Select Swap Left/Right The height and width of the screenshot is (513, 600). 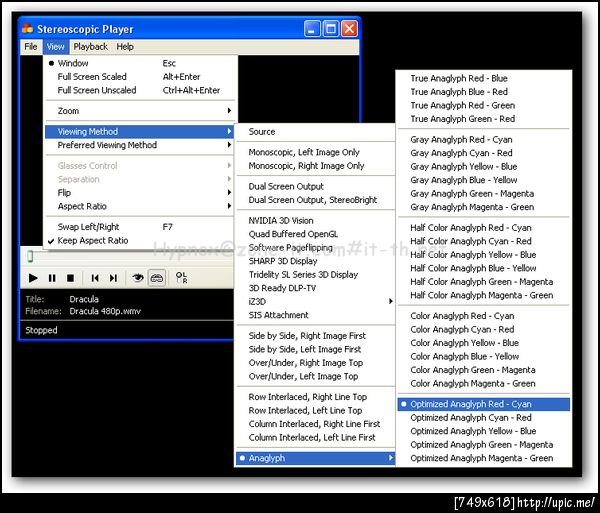(139, 227)
